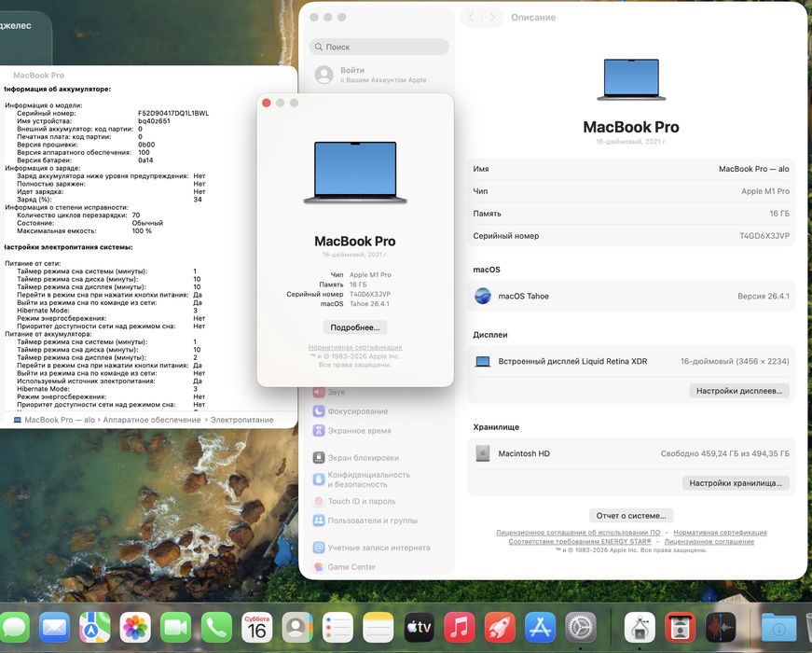The height and width of the screenshot is (653, 812).
Task: Click Аппаратное обеспечение in path bar
Action: click(151, 420)
